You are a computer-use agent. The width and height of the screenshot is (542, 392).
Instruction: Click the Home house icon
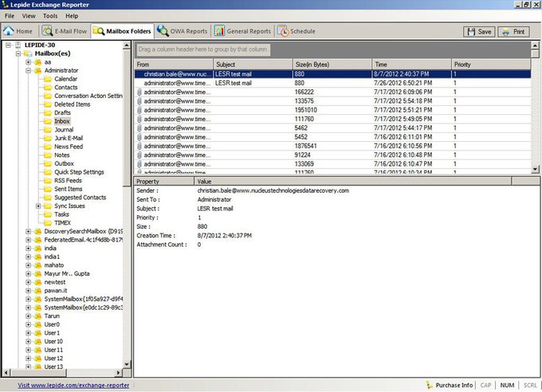pos(9,31)
